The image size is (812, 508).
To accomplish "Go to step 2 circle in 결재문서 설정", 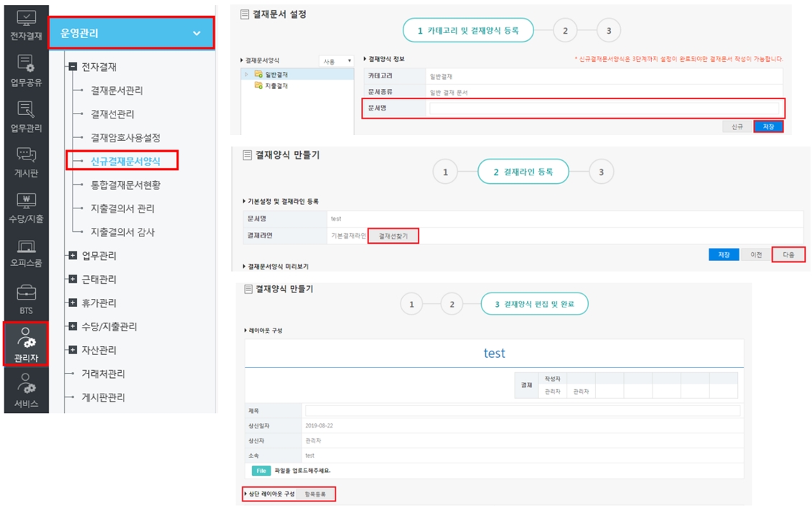I will (565, 31).
